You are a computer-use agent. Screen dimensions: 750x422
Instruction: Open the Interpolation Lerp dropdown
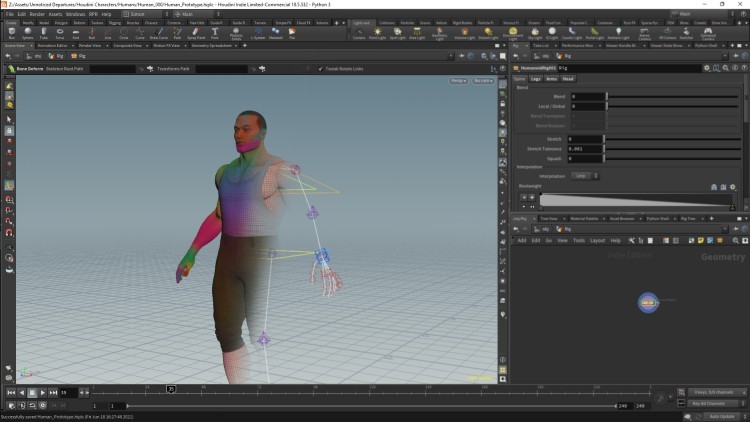pos(586,175)
